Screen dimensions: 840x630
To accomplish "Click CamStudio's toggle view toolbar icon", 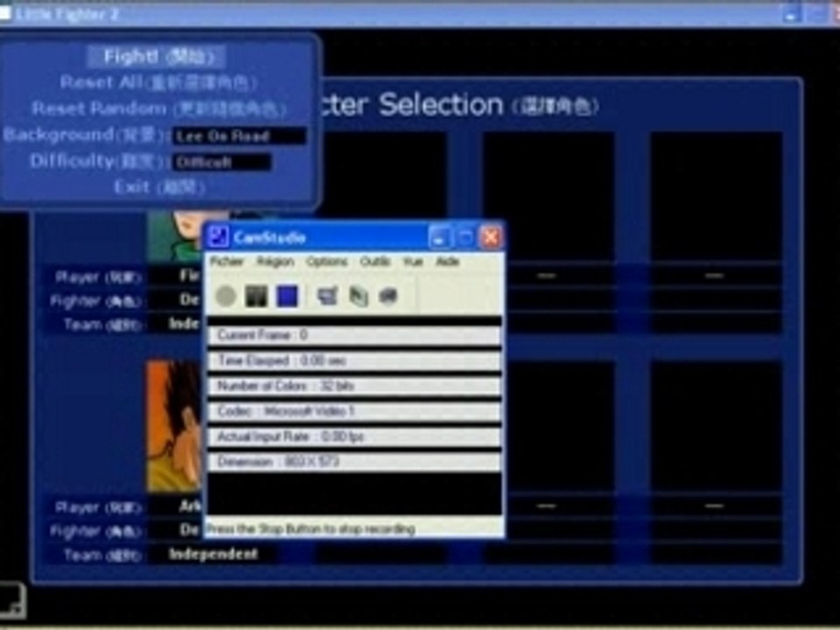I will (x=326, y=296).
